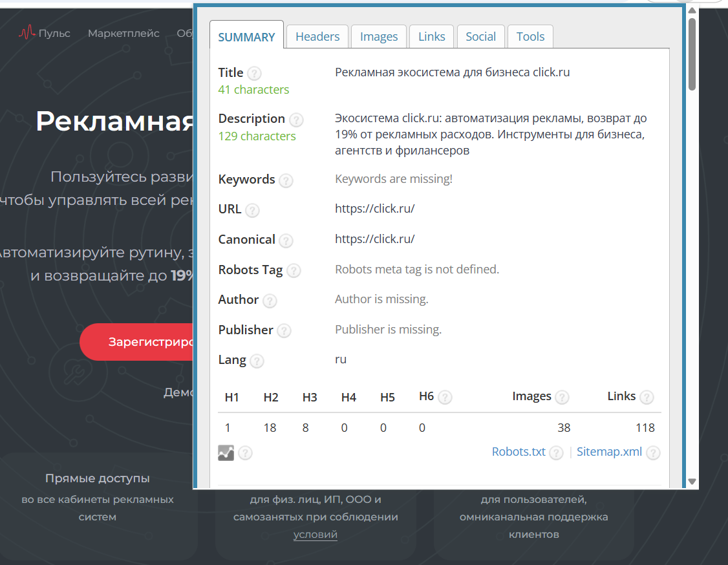Open the Sitemap.xml link
This screenshot has width=728, height=565.
(x=609, y=452)
